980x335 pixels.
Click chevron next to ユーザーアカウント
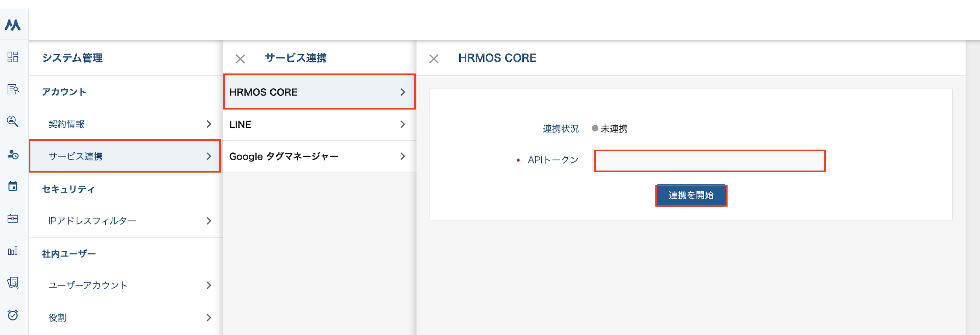pos(209,285)
